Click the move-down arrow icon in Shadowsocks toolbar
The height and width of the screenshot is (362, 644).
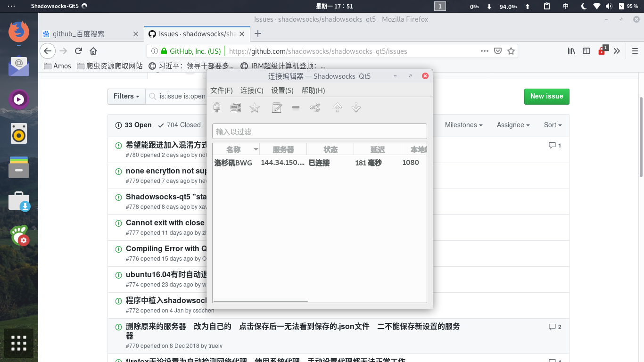356,108
